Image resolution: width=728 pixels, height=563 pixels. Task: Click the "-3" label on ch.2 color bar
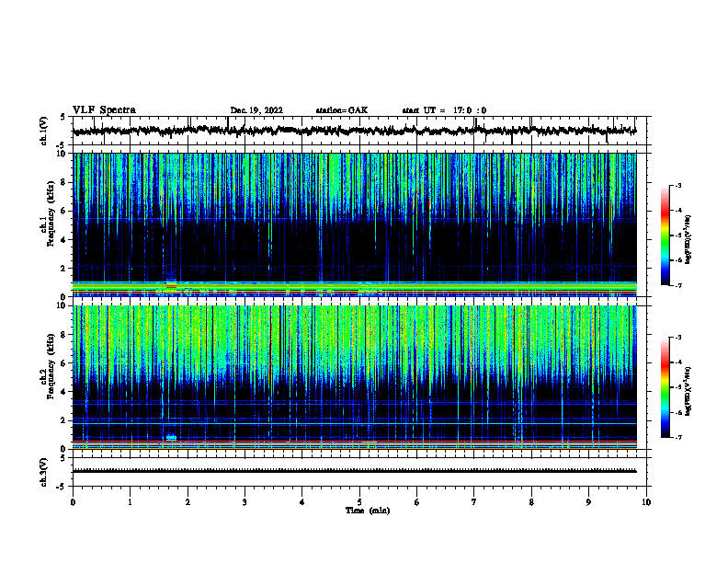point(677,338)
